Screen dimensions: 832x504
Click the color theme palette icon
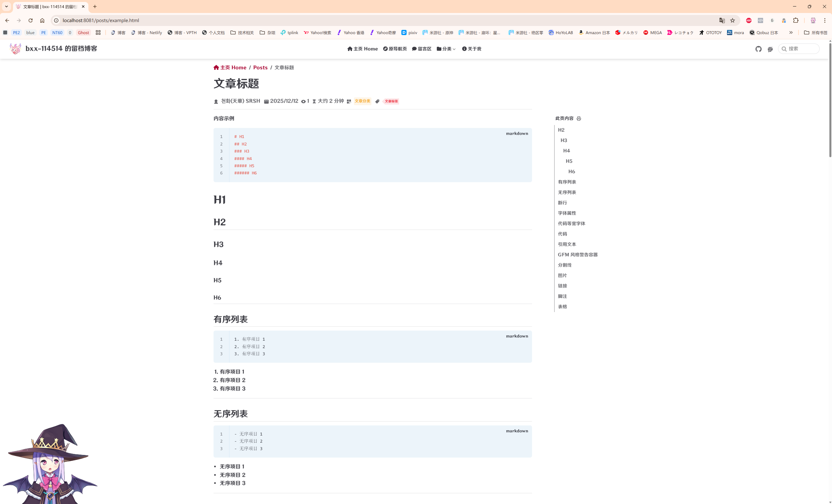pos(770,49)
